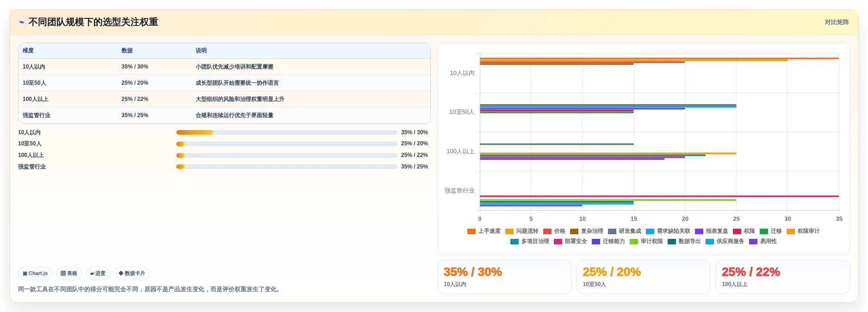Click table value 25% / 20%
The image size is (868, 312).
pyautogui.click(x=135, y=83)
